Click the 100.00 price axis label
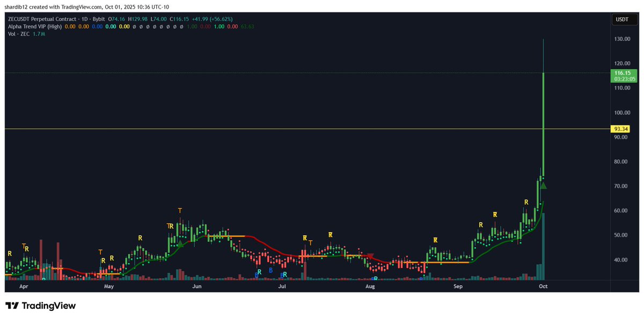Image resolution: width=644 pixels, height=319 pixels. [x=623, y=113]
